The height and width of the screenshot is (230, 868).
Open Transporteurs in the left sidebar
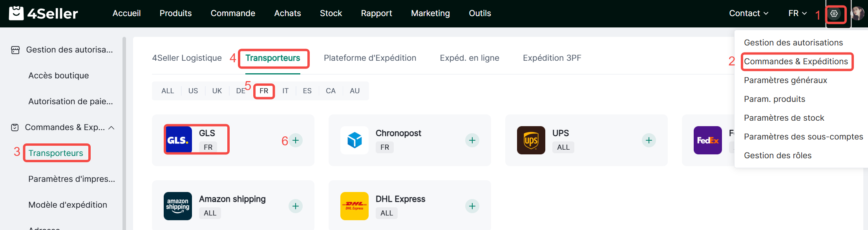tap(56, 153)
